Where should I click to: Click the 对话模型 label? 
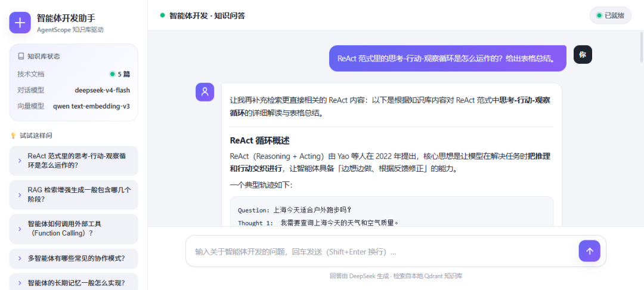[x=31, y=90]
